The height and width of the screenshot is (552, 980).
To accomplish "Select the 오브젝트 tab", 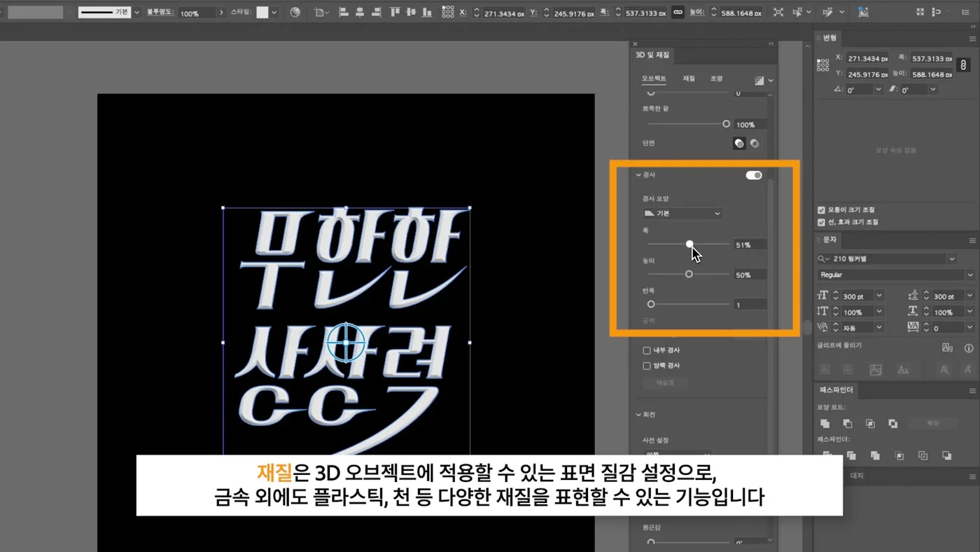I will [654, 78].
